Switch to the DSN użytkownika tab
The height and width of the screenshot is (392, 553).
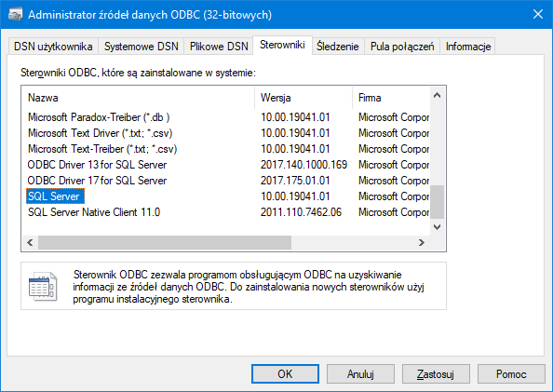coord(53,47)
